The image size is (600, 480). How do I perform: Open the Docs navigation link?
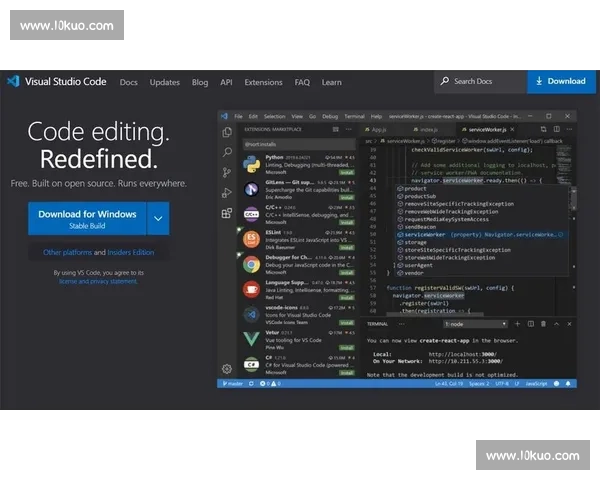tap(129, 82)
